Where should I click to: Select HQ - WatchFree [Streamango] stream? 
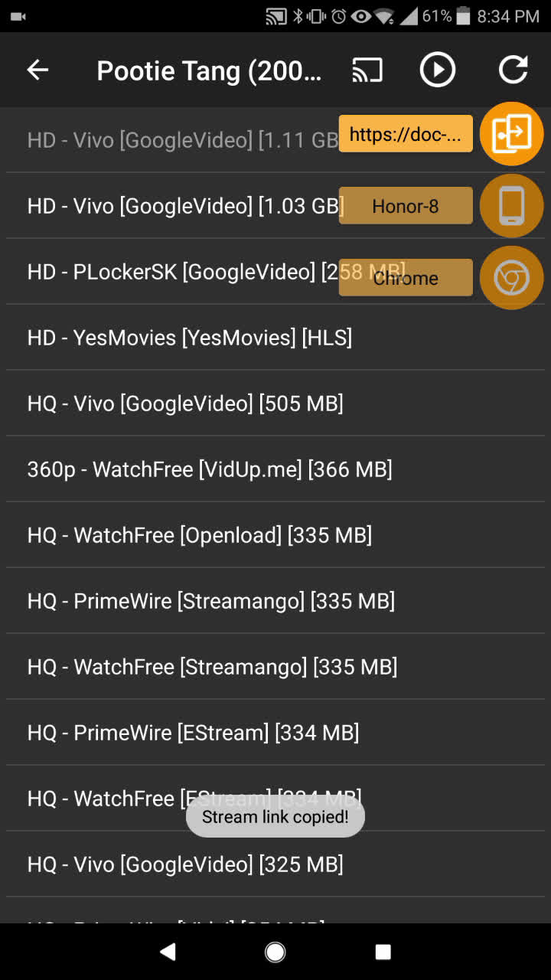pos(275,667)
